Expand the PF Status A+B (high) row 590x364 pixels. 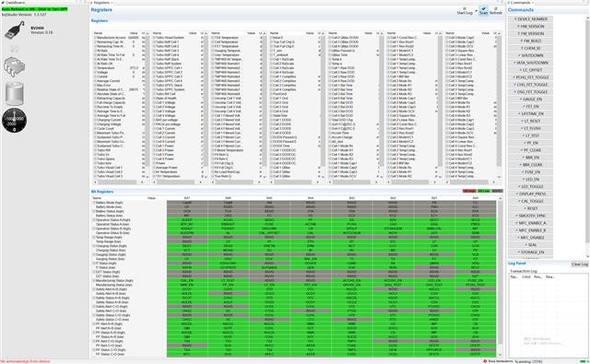[94, 333]
